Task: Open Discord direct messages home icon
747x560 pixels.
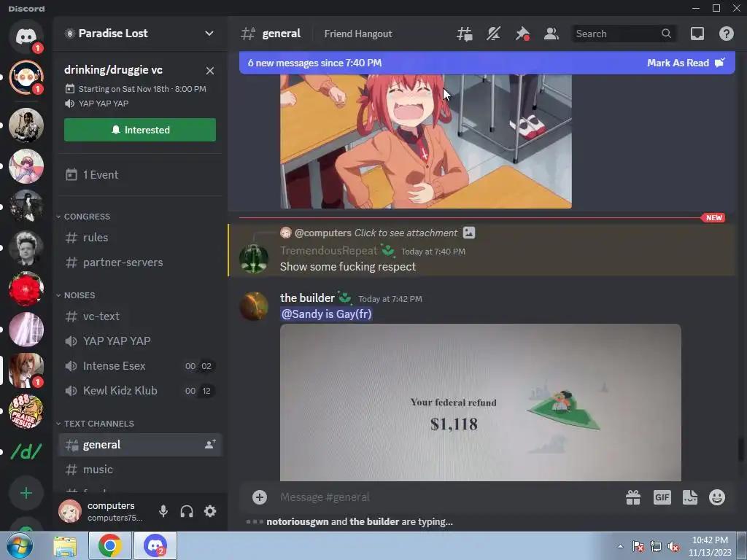Action: point(26,36)
